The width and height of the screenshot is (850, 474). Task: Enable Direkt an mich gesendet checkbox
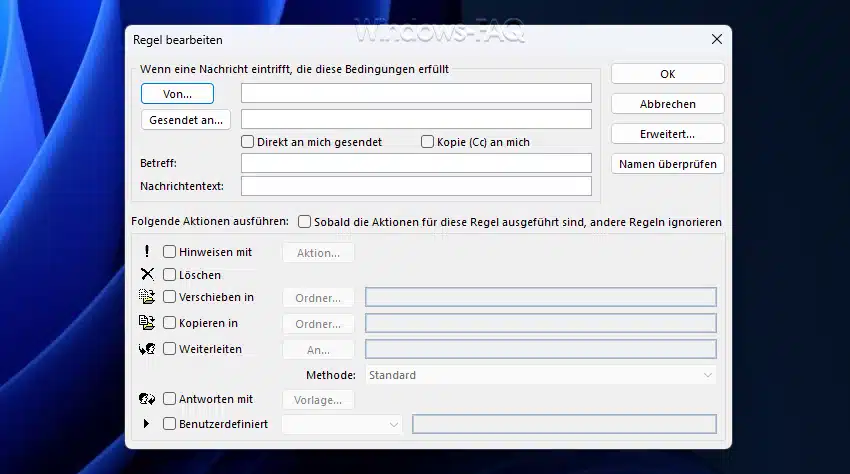(248, 142)
